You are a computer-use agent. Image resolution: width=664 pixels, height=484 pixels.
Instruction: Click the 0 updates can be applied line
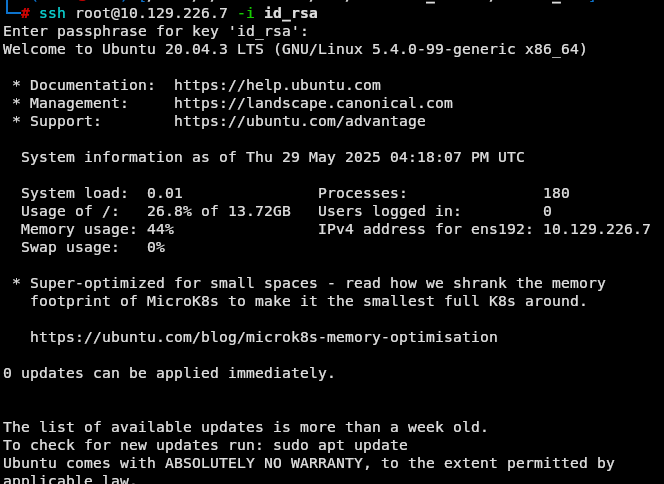(169, 373)
